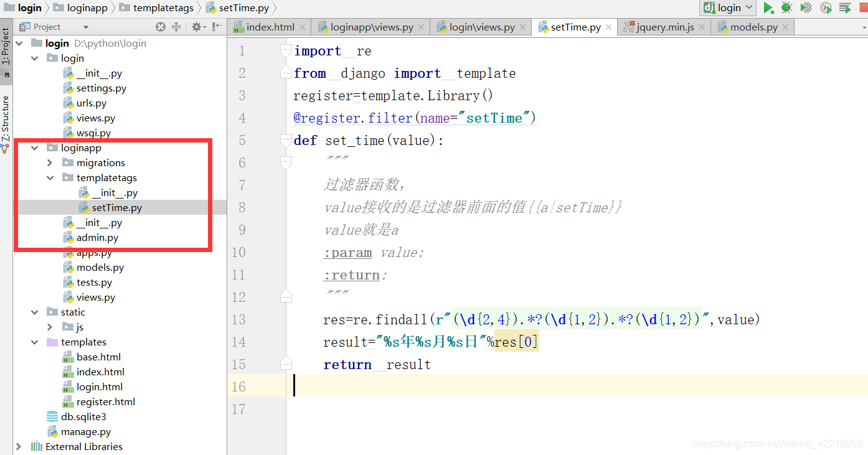Screen dimensions: 868x455
Task: Open Project panel gear settings
Action: click(x=198, y=27)
